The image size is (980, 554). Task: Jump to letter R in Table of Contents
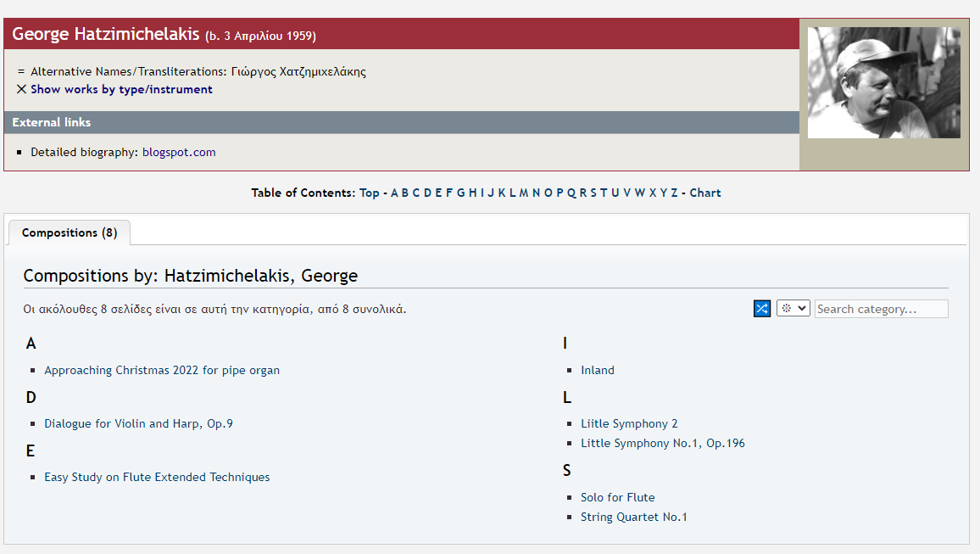583,193
